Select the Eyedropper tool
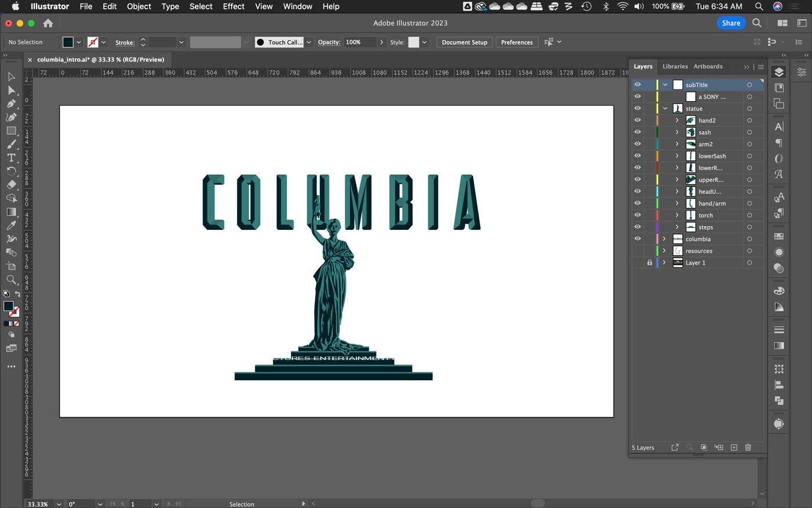This screenshot has height=508, width=812. coord(11,225)
